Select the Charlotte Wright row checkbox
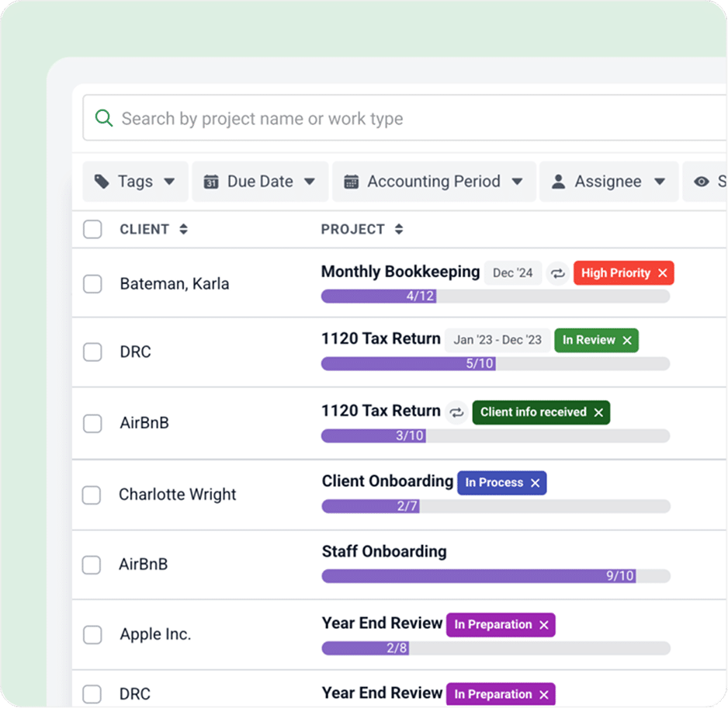 (x=92, y=495)
